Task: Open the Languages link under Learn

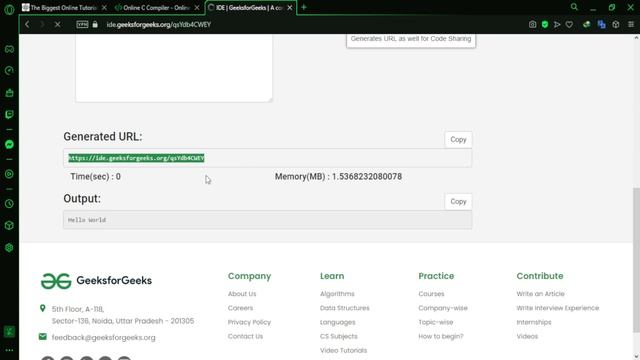Action: 338,322
